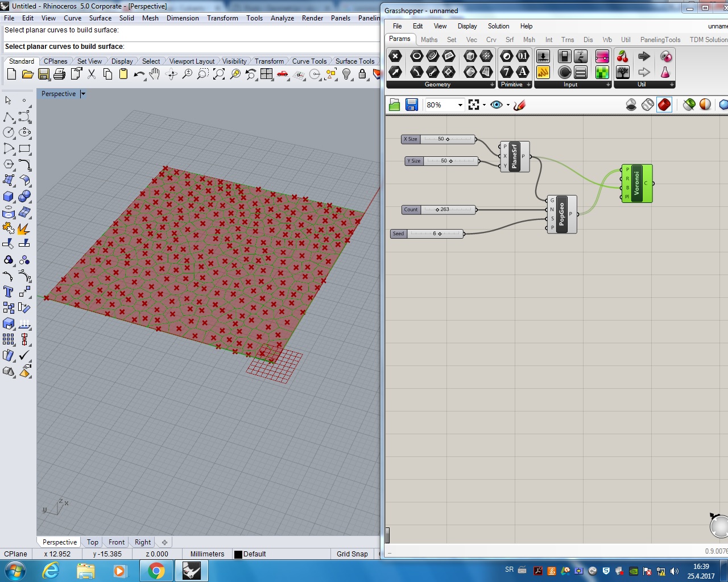Click the padlock Lock objects icon
Viewport: 728px width, 582px height.
tap(362, 74)
